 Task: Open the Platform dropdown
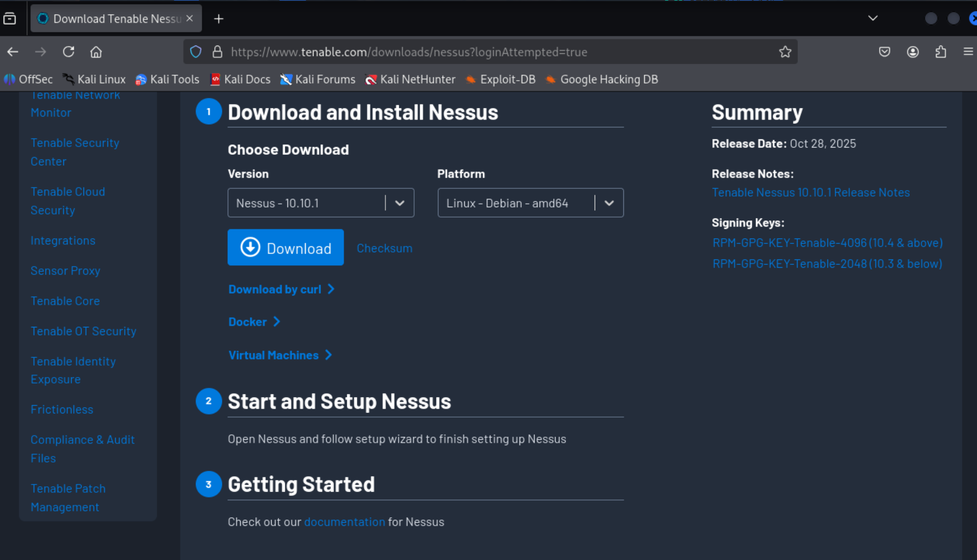tap(530, 203)
